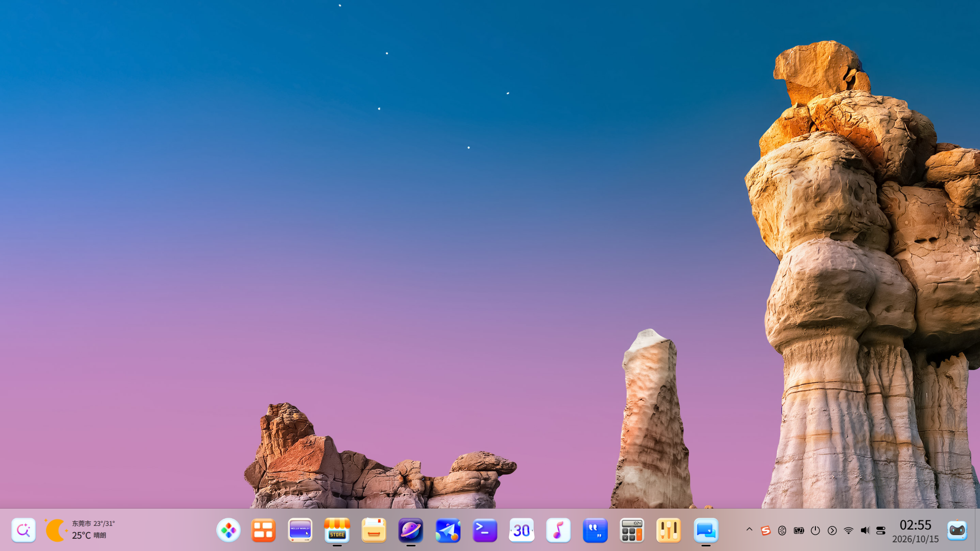
Task: Launch the Terminal
Action: coord(485,530)
